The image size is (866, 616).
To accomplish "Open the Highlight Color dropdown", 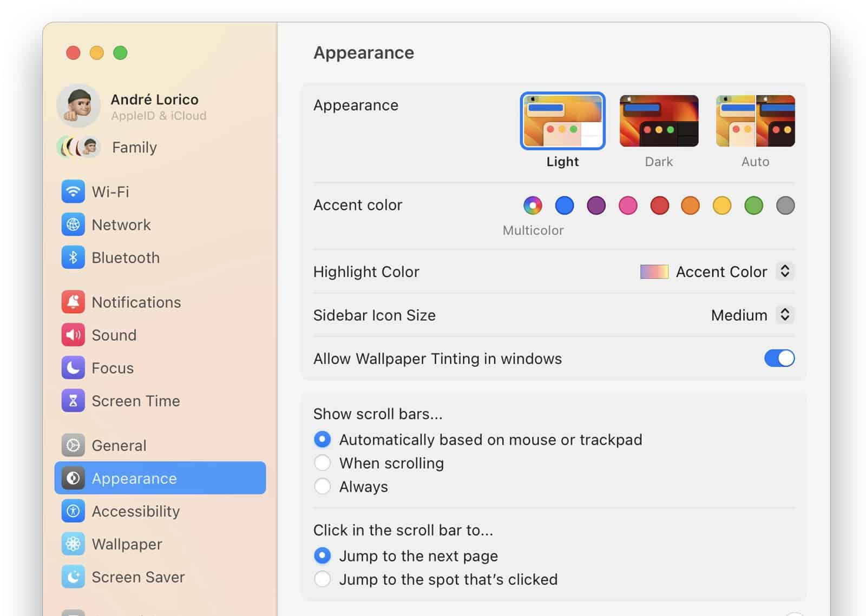I will (x=784, y=271).
